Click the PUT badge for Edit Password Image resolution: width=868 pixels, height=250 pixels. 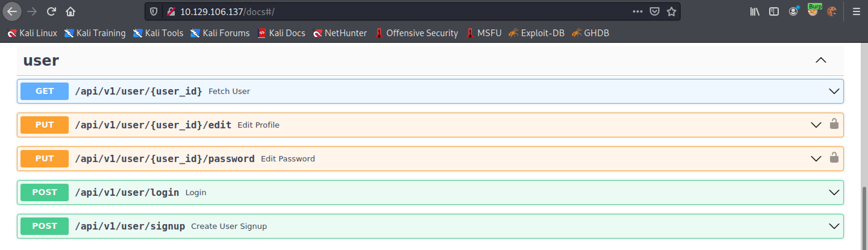(x=45, y=159)
